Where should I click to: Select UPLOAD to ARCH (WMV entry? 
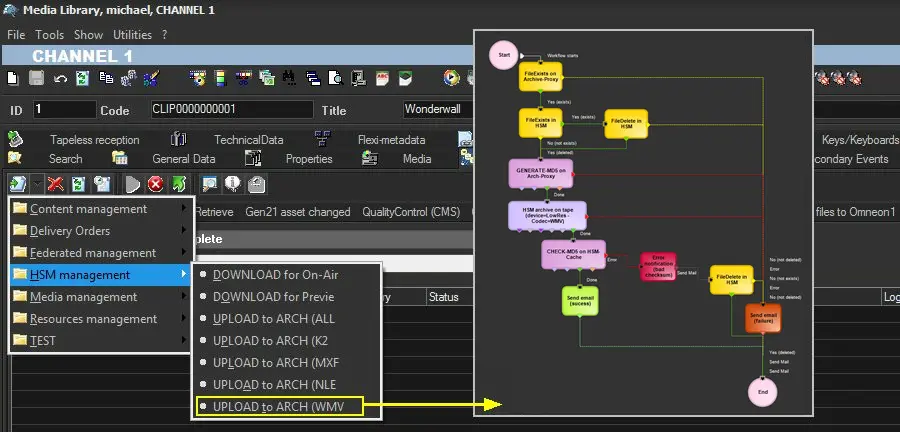click(285, 406)
